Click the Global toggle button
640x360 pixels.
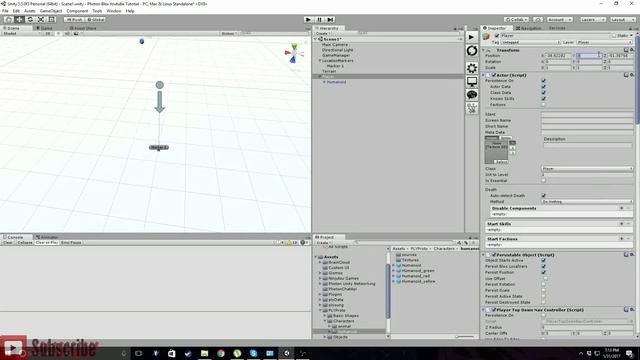pyautogui.click(x=96, y=20)
